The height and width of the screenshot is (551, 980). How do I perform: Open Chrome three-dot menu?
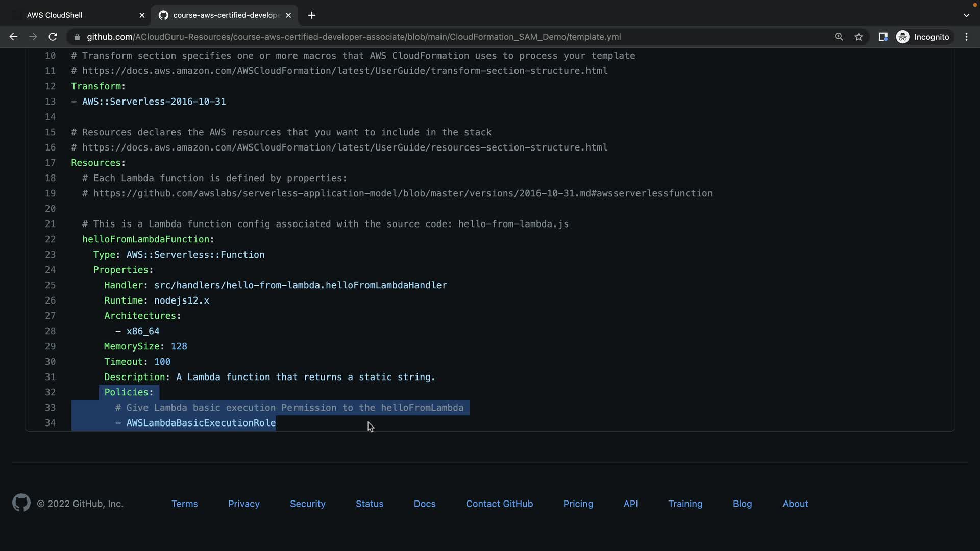(x=966, y=37)
